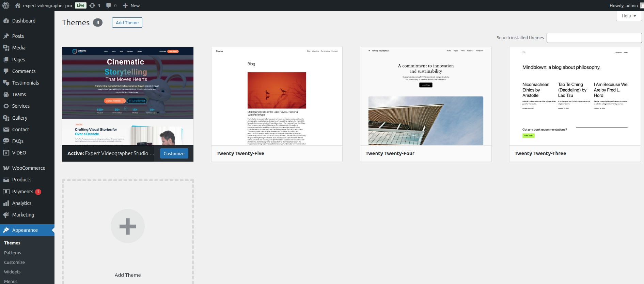Click the Testimonials menu label

(x=26, y=83)
